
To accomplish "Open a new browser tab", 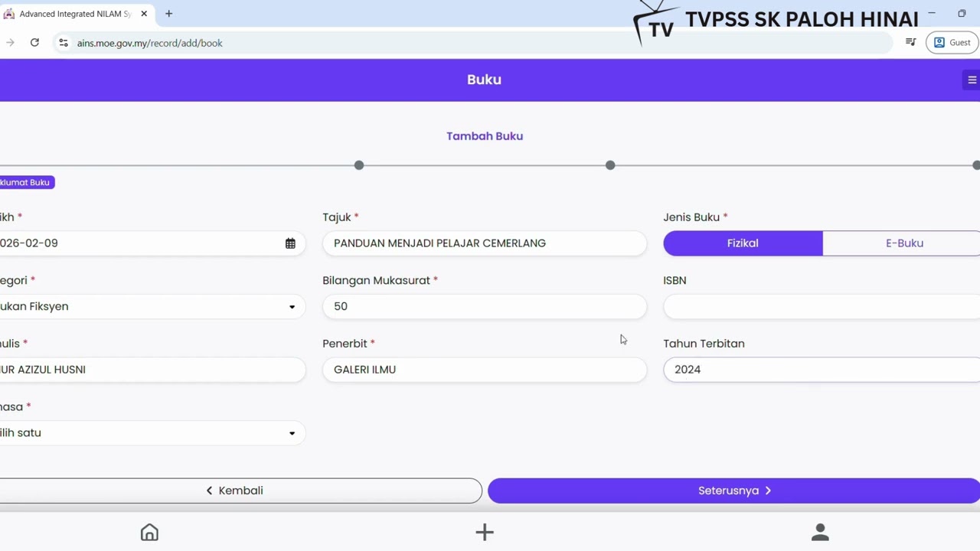I will pos(168,14).
